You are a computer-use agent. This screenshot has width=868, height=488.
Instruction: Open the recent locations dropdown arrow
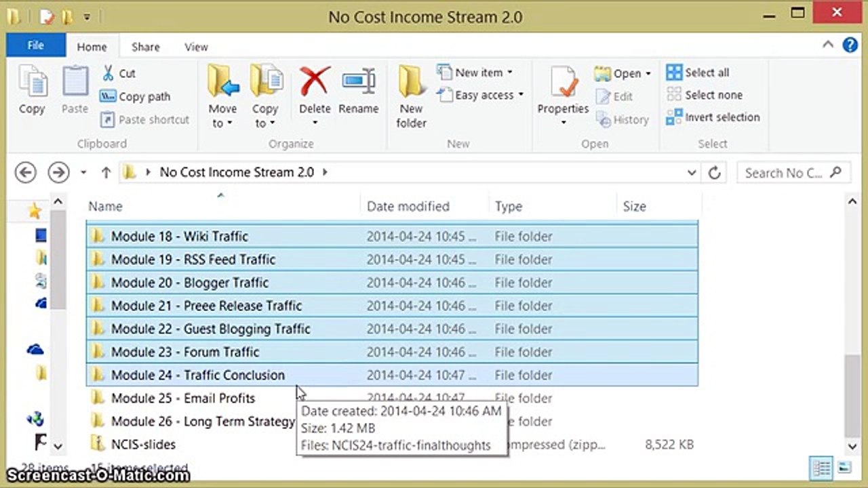coord(83,172)
